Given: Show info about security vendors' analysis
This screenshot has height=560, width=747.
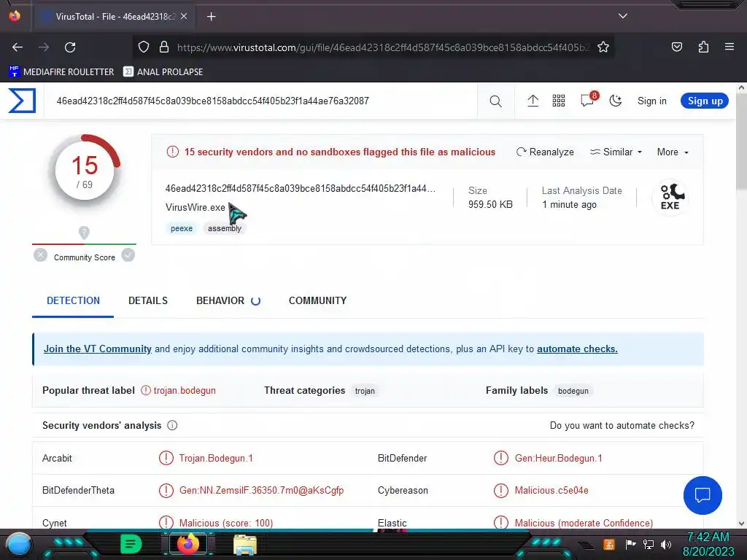Looking at the screenshot, I should tap(172, 425).
